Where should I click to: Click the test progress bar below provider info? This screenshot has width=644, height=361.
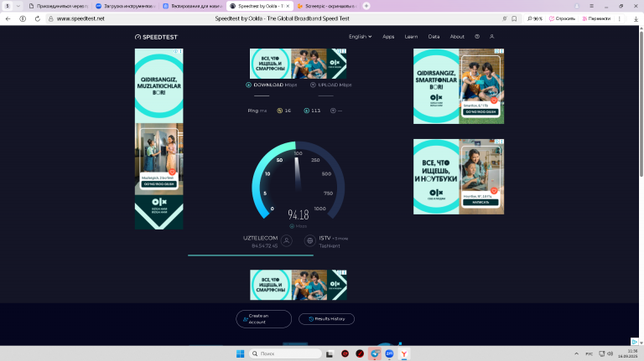(251, 255)
